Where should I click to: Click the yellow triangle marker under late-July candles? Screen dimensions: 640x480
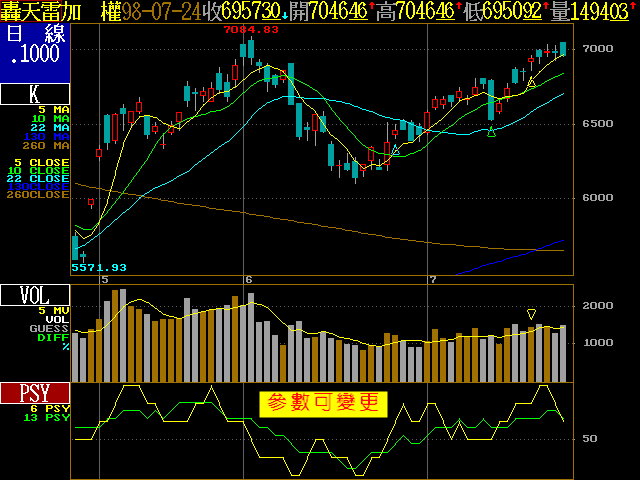click(532, 82)
